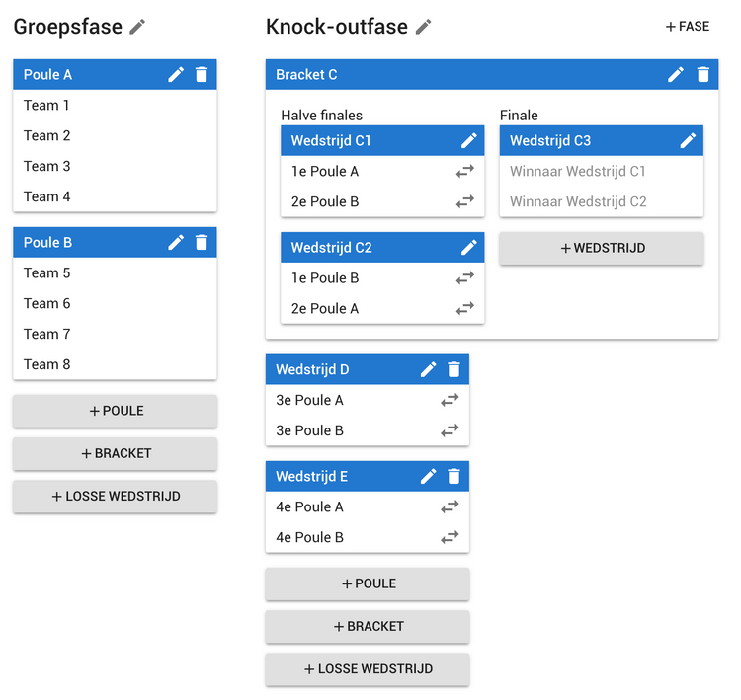Edit Wedstrijd C1
Image resolution: width=741 pixels, height=700 pixels.
click(x=468, y=140)
